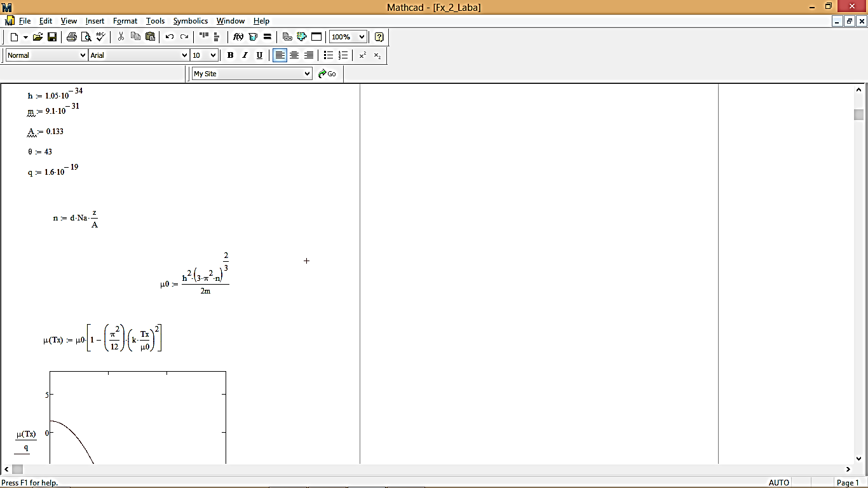Expand the My Site address dropdown
Image resolution: width=868 pixels, height=488 pixels.
click(307, 74)
